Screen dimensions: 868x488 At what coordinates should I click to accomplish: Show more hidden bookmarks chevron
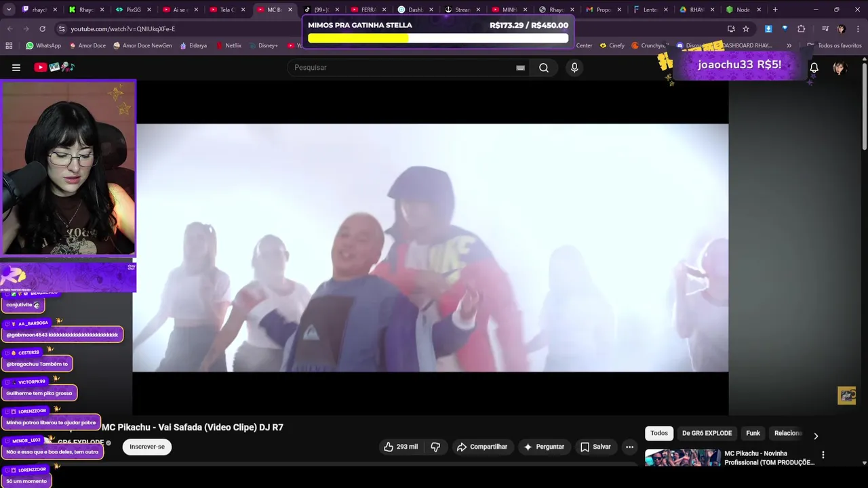789,45
